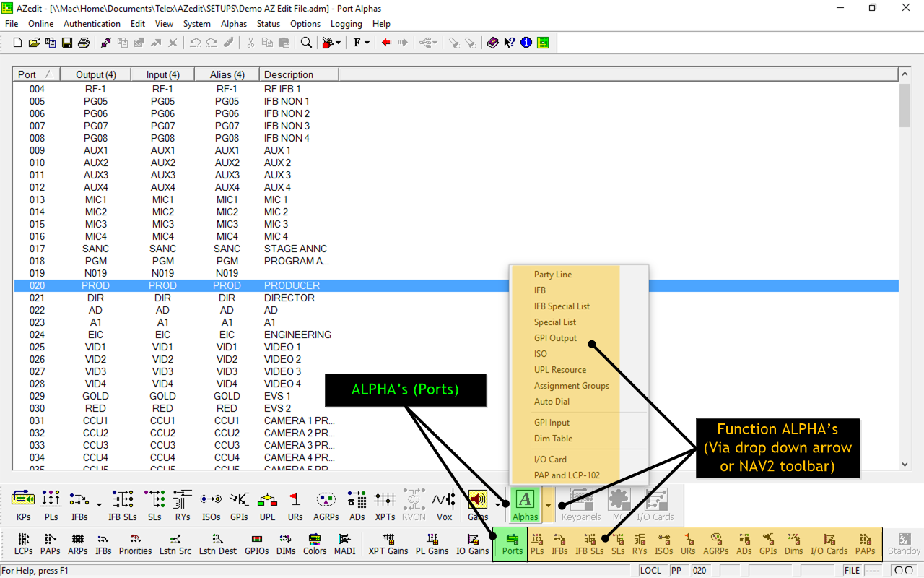Expand the dropdown arrow beside Gains

coord(497,504)
